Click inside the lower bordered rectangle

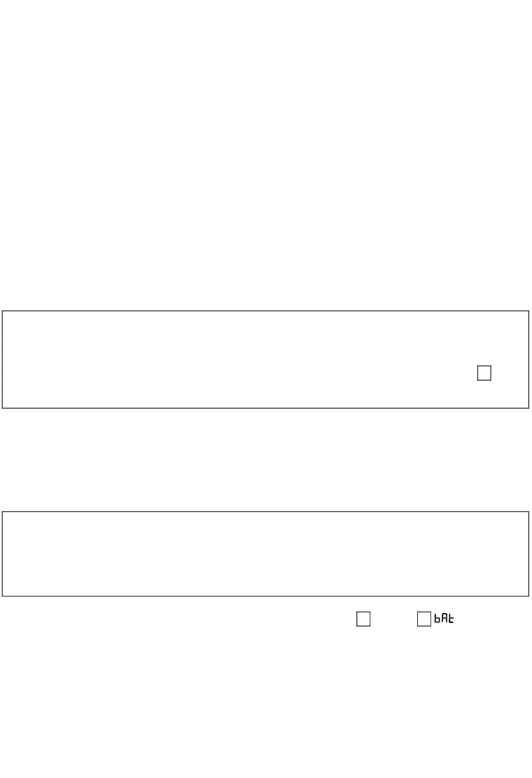[x=265, y=554]
